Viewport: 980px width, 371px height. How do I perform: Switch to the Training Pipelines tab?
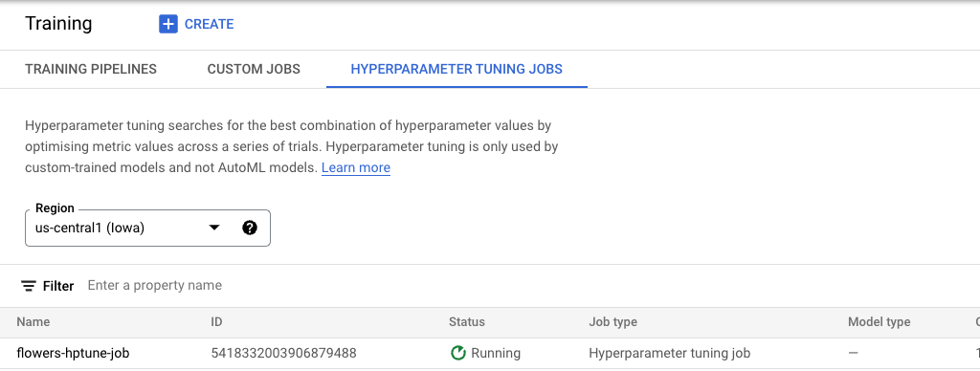[91, 69]
